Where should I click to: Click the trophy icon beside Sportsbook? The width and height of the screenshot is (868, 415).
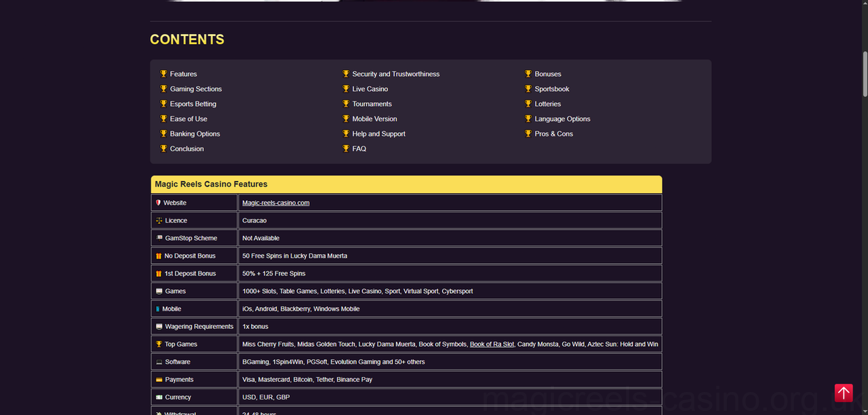click(528, 89)
